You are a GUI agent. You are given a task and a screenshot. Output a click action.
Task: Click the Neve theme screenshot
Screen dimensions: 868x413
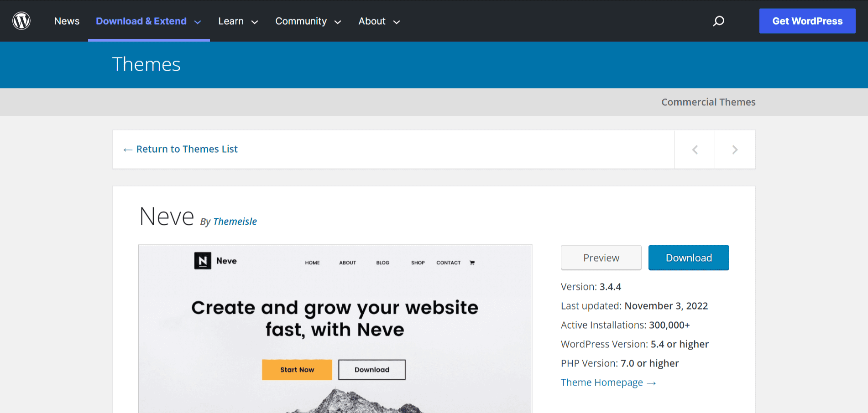click(335, 328)
